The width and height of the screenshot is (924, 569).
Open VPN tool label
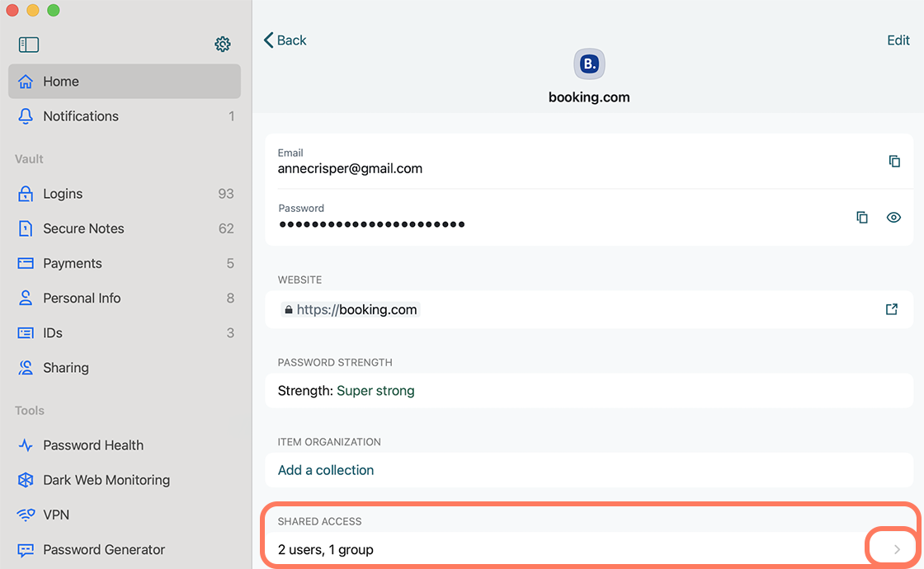pos(56,515)
